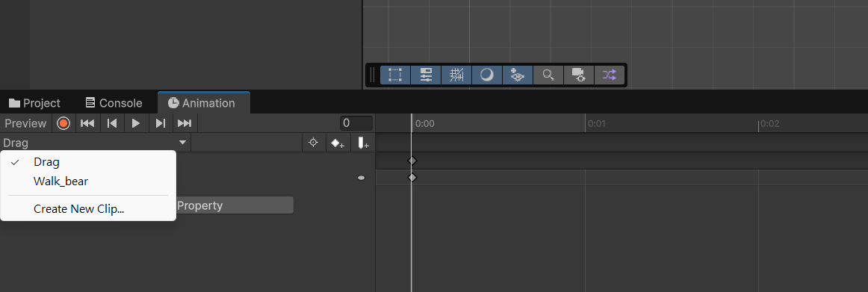Go to the beginning of the clip
The image size is (868, 292).
(x=87, y=123)
